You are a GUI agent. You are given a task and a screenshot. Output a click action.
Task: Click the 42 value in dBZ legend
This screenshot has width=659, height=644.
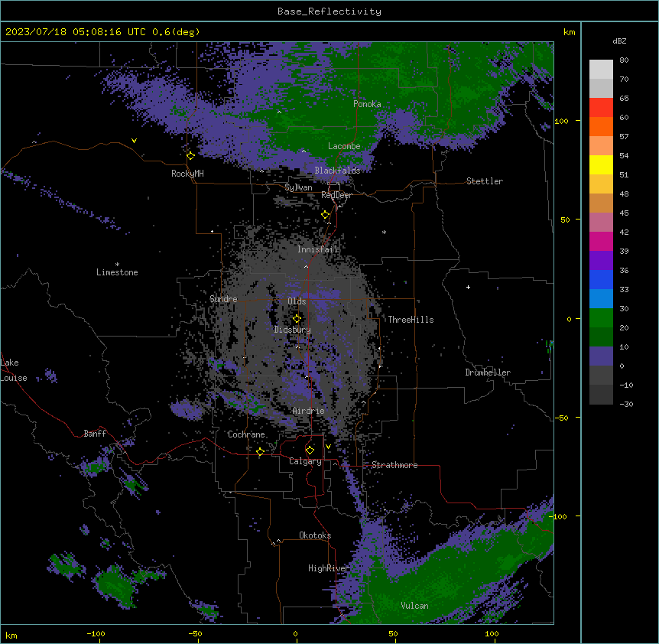[x=624, y=232]
